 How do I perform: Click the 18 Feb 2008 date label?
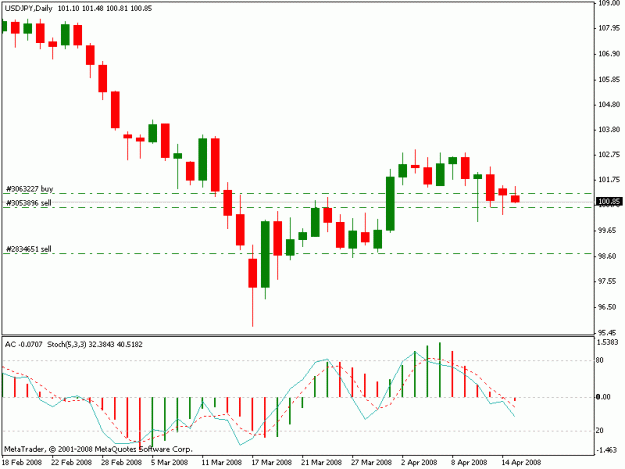click(22, 462)
